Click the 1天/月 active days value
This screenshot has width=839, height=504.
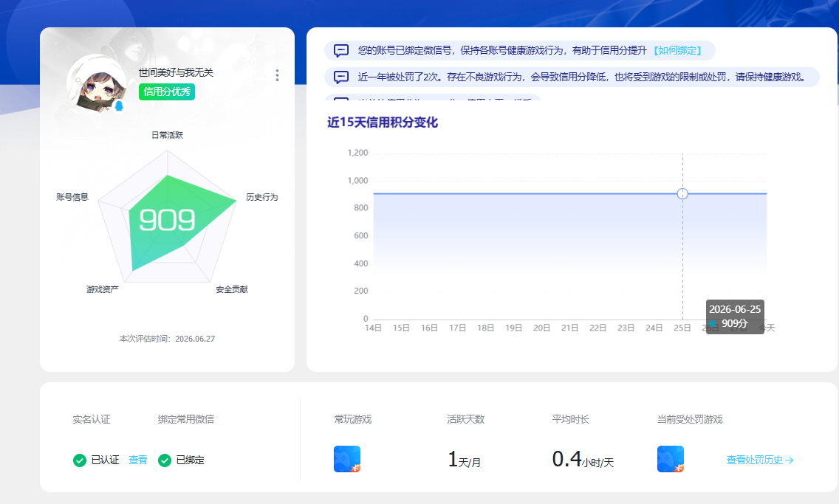click(x=464, y=459)
